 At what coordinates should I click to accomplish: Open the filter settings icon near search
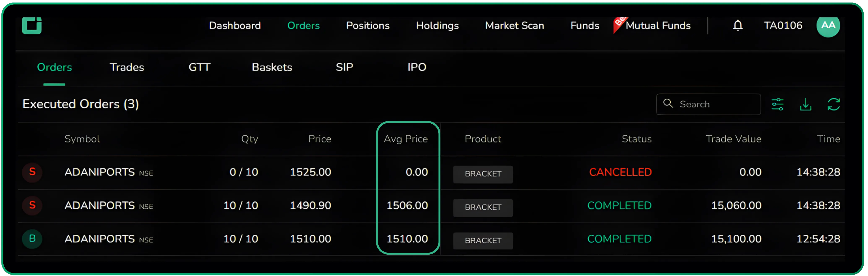(x=778, y=104)
